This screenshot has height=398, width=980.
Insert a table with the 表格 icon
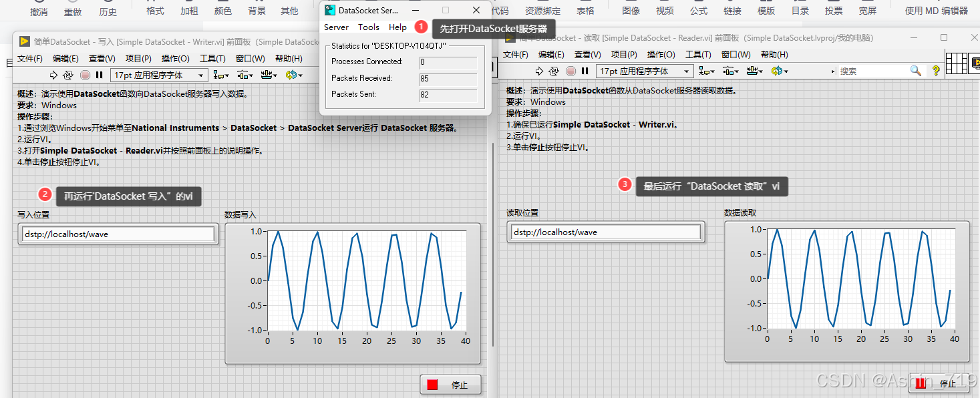point(585,9)
